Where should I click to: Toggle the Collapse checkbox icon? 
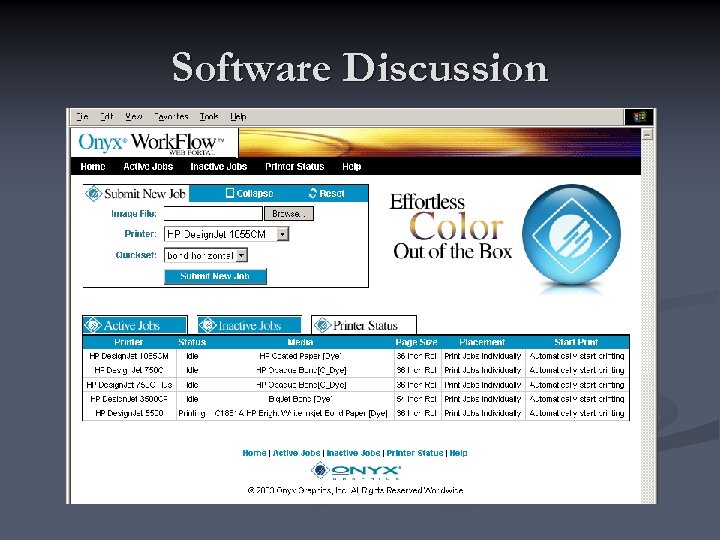tap(230, 193)
